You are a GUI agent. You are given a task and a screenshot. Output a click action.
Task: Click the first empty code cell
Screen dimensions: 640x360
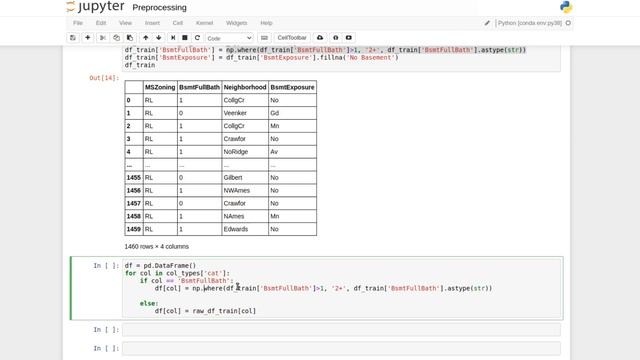(342, 330)
